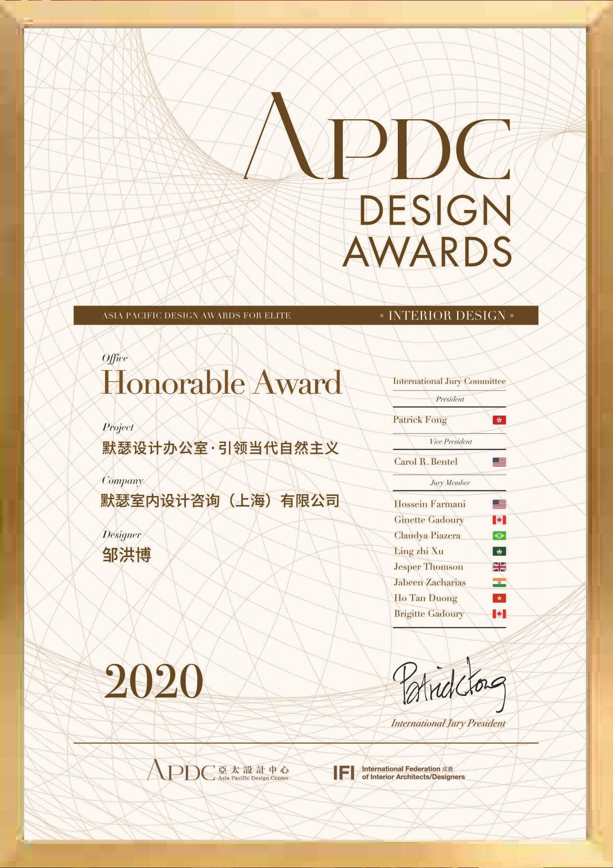613x868 pixels.
Task: Click the 'INTERIOR DESIGN' banner label
Action: [447, 316]
